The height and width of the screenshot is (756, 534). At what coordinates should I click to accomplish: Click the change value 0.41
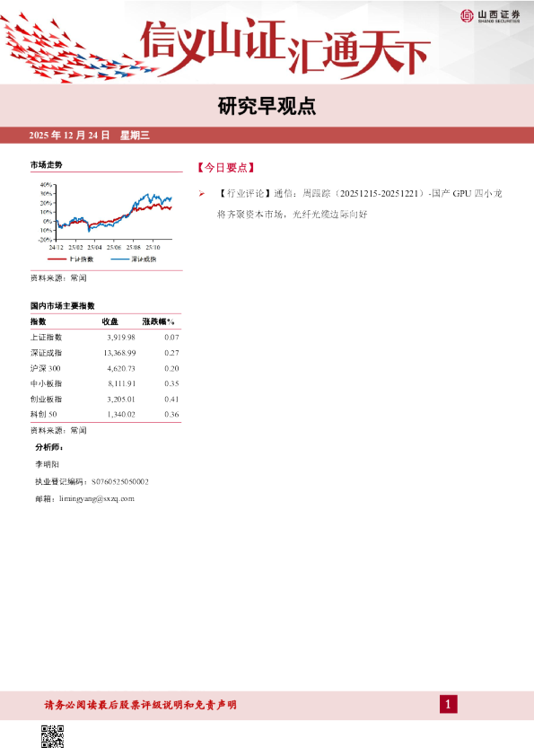click(171, 400)
